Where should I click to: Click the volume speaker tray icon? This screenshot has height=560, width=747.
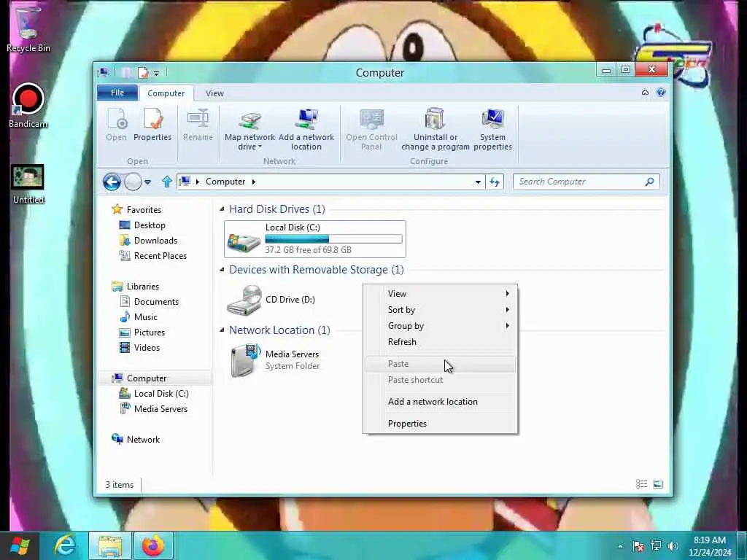click(673, 545)
